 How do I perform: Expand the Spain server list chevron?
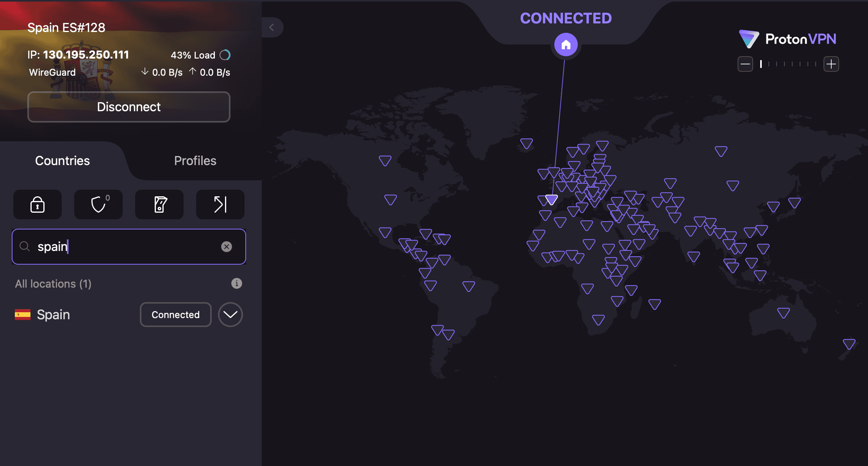(230, 315)
